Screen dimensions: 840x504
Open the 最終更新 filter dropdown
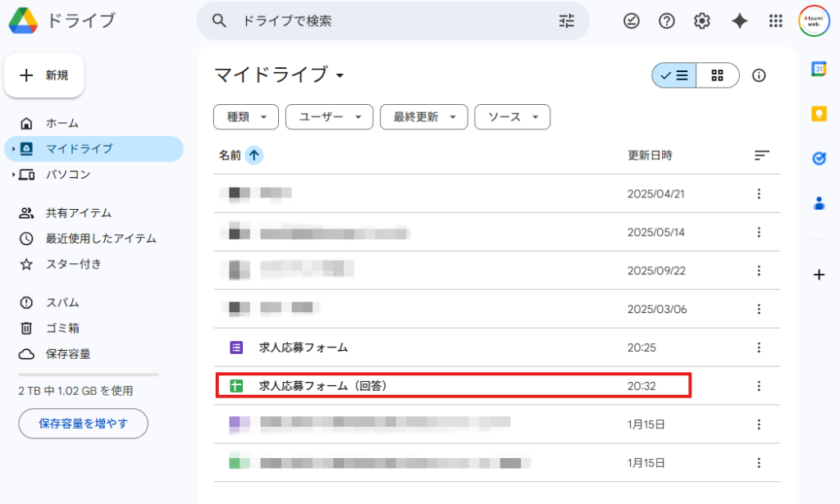coord(423,116)
